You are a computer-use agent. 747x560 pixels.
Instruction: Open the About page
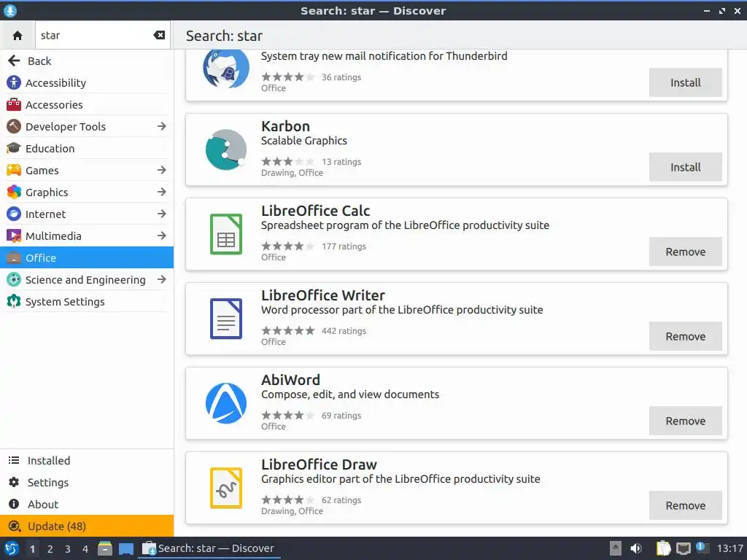click(87, 505)
